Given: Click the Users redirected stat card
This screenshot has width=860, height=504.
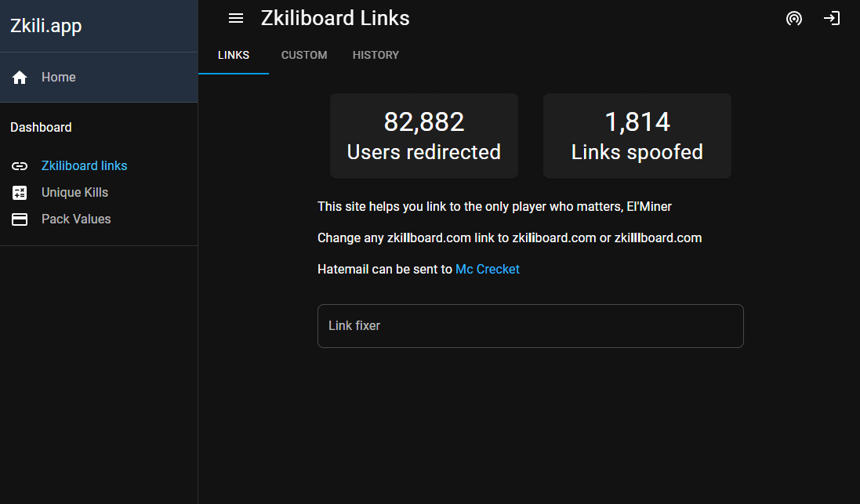Looking at the screenshot, I should (x=423, y=136).
